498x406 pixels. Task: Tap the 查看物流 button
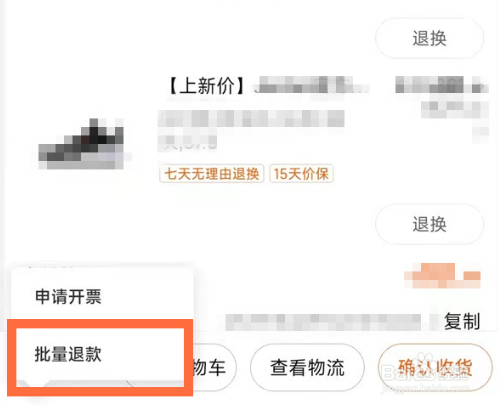(x=307, y=367)
